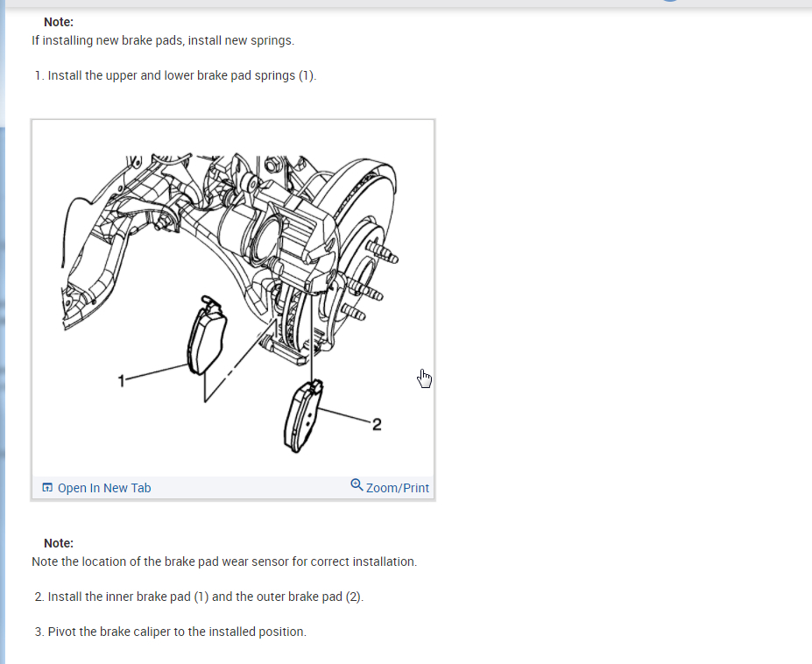Select the text 'If installing new brake pads, install new springs.'
This screenshot has height=664, width=812.
coord(163,40)
